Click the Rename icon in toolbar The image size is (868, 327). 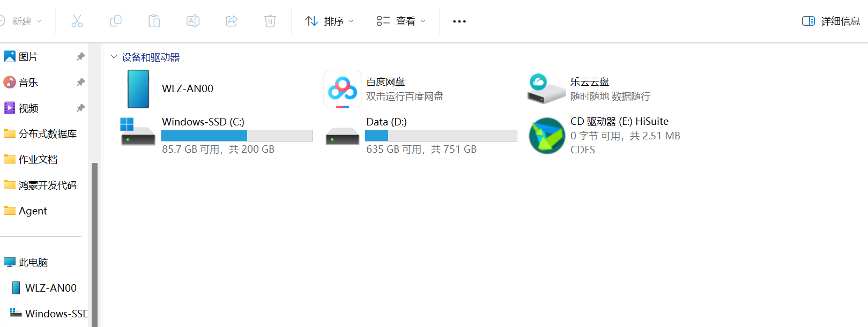tap(193, 21)
